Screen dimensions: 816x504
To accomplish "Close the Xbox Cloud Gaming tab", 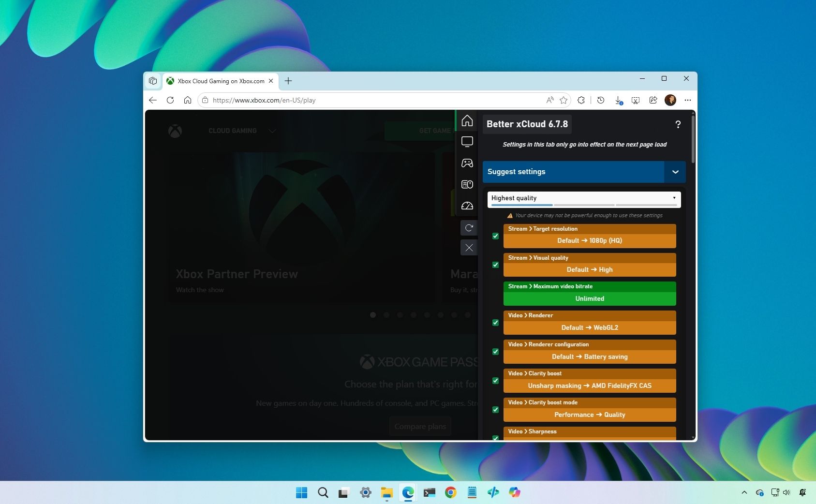I will tap(271, 81).
